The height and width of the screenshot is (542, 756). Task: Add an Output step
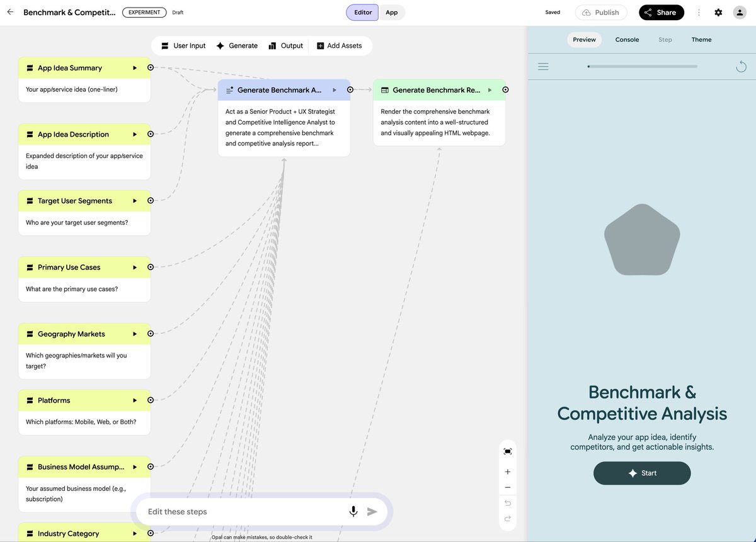coord(285,46)
